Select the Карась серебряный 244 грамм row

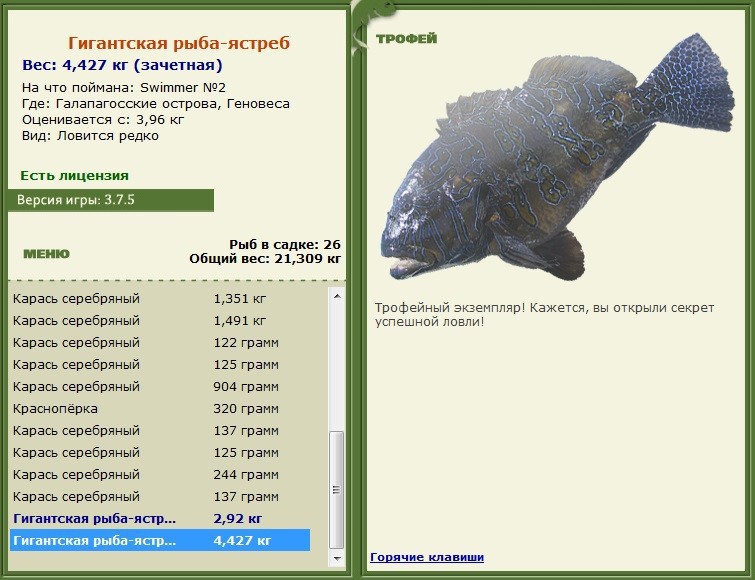coord(160,475)
